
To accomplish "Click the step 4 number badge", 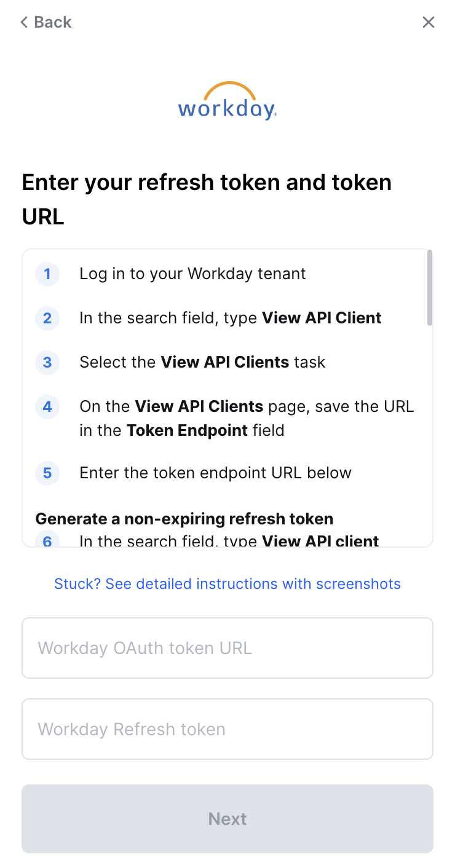I will (47, 407).
